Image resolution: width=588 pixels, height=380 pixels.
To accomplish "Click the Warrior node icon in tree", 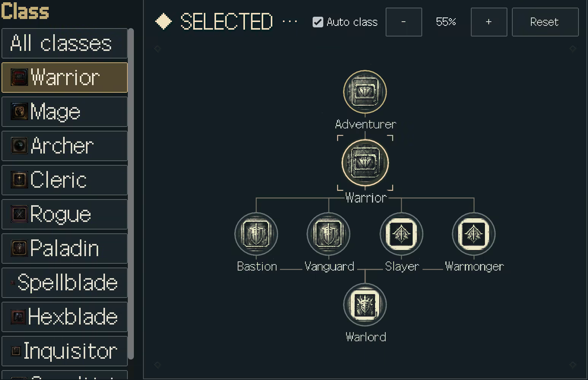I will pos(365,163).
